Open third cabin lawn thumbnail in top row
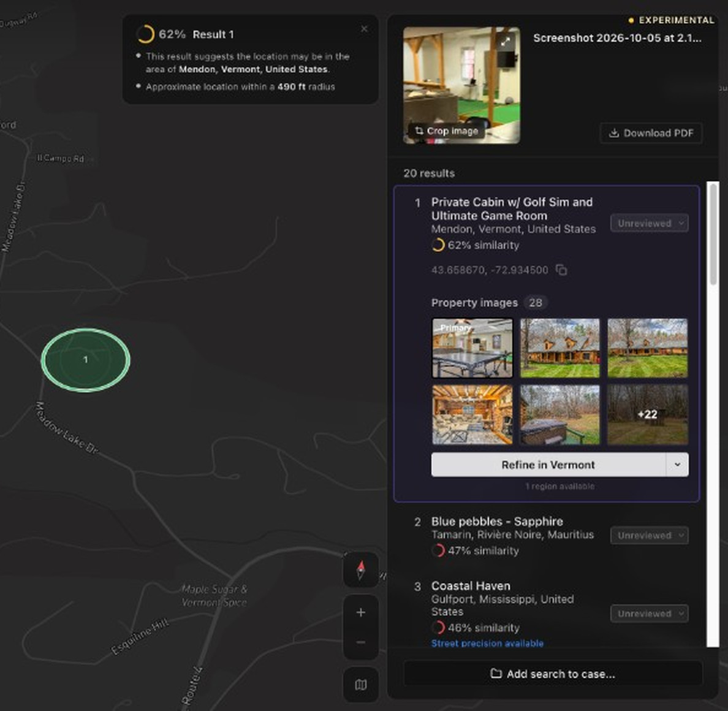Viewport: 728px width, 711px height. coord(648,348)
